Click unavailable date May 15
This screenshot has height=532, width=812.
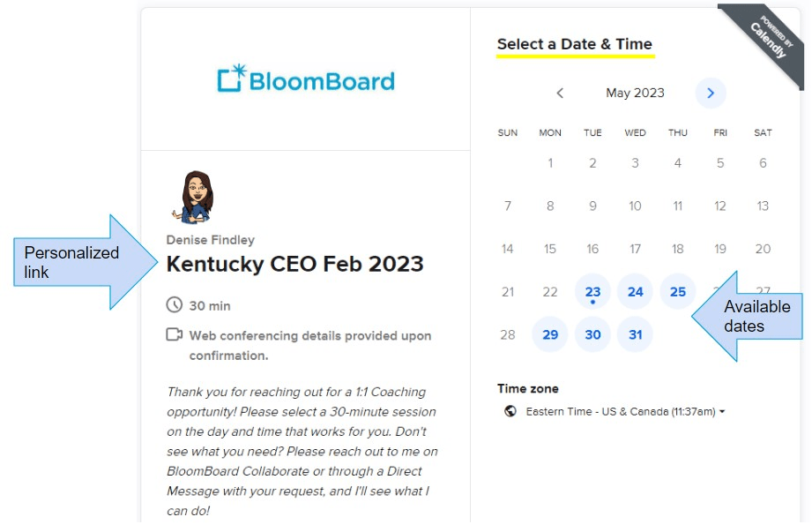[x=550, y=249]
